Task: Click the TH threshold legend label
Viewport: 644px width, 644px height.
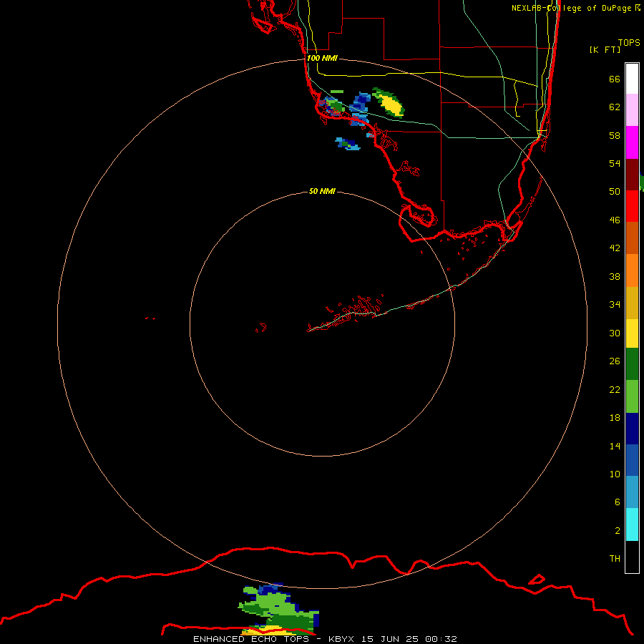Action: click(x=615, y=559)
